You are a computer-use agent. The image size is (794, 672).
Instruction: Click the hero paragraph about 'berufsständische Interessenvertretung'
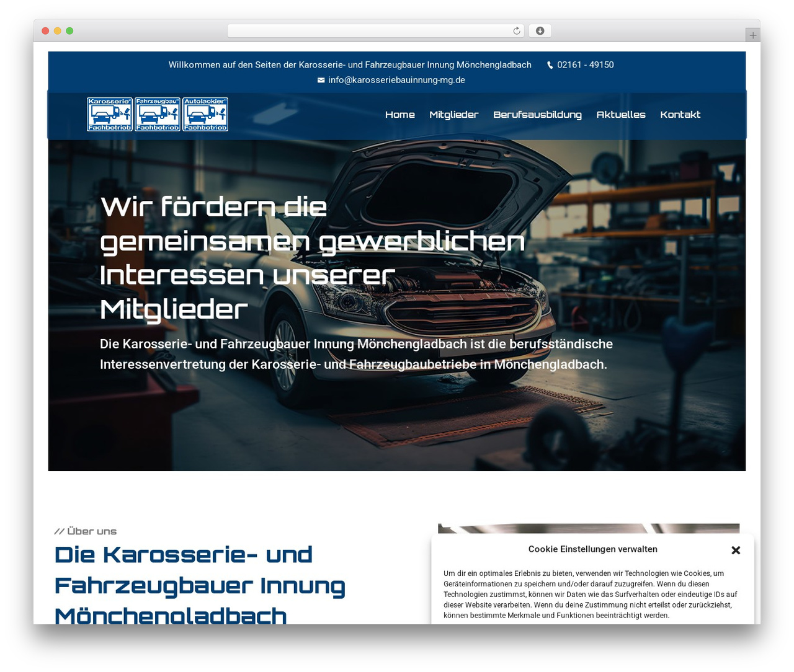[357, 354]
